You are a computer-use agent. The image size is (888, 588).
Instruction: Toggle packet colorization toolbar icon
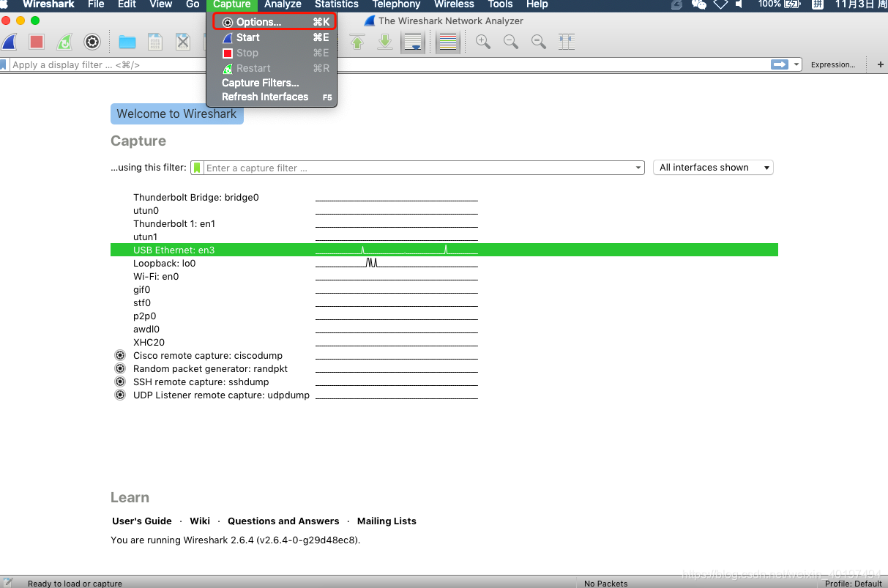click(x=448, y=42)
